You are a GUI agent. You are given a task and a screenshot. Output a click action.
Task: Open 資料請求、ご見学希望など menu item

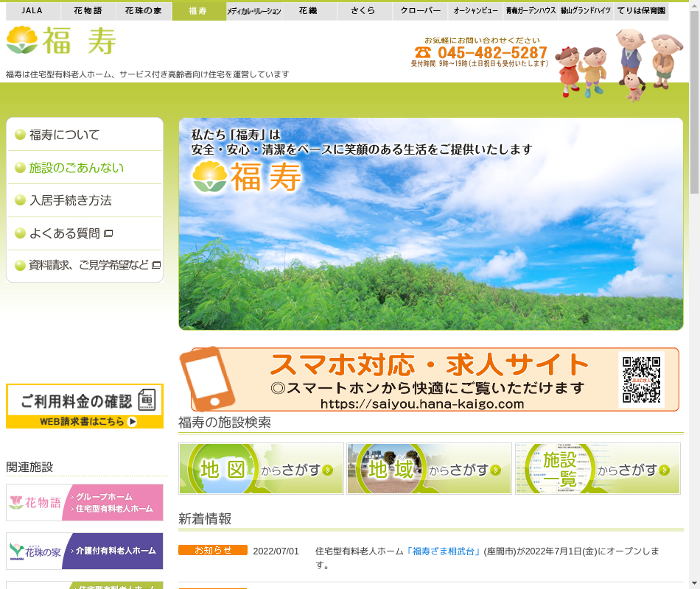click(85, 266)
